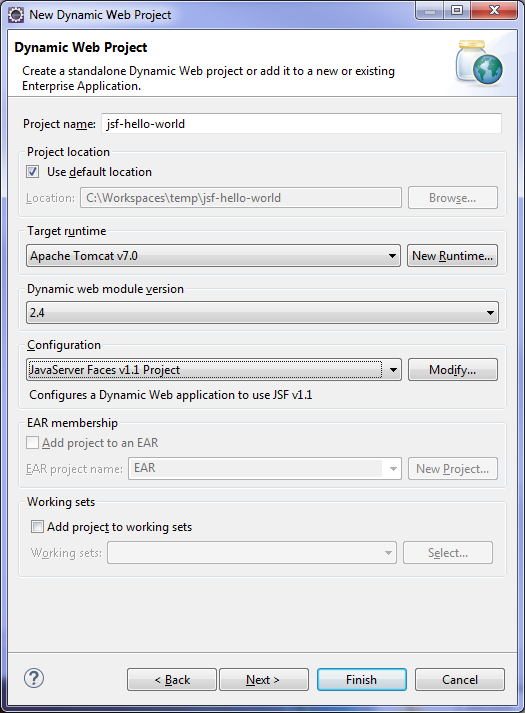The height and width of the screenshot is (713, 525).
Task: Enable Add project to working sets
Action: point(37,527)
